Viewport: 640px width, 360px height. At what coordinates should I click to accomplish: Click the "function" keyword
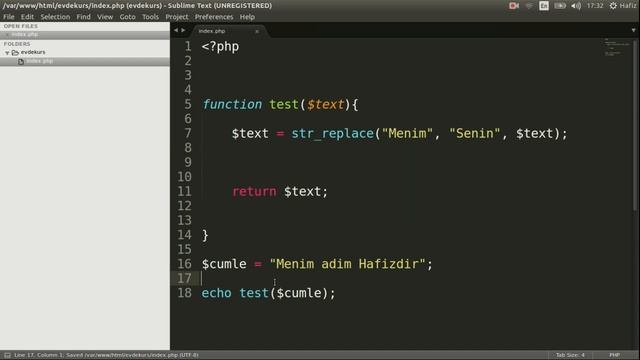pyautogui.click(x=232, y=104)
